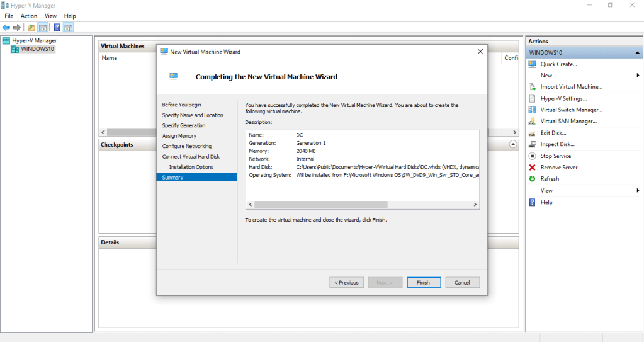Click the Stop Service icon in Actions
Screen dimensions: 644x342
coord(533,156)
